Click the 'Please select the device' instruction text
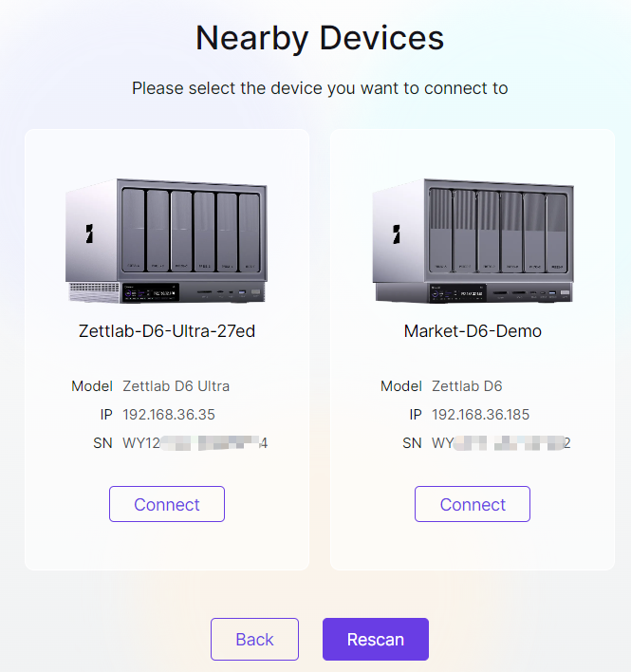 pyautogui.click(x=320, y=88)
